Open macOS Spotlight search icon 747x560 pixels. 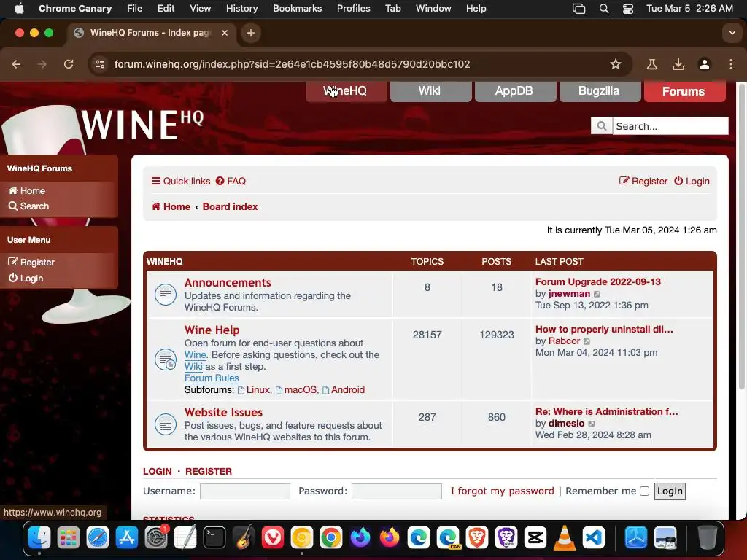click(603, 9)
